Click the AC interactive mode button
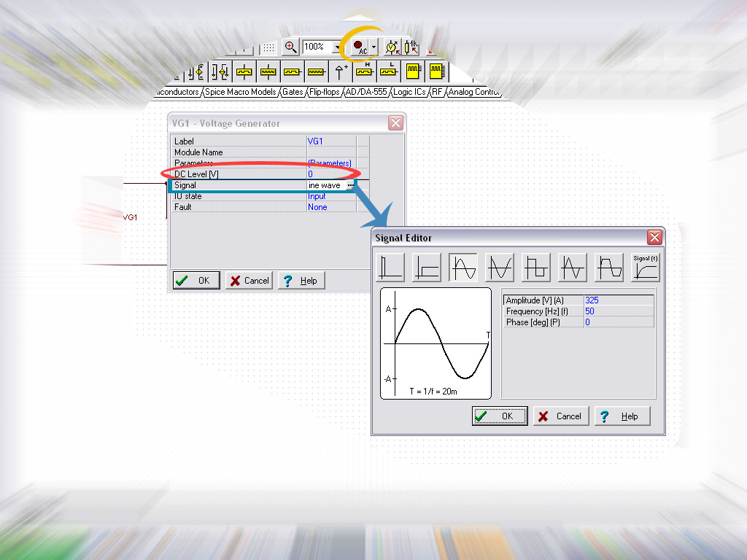 (360, 47)
